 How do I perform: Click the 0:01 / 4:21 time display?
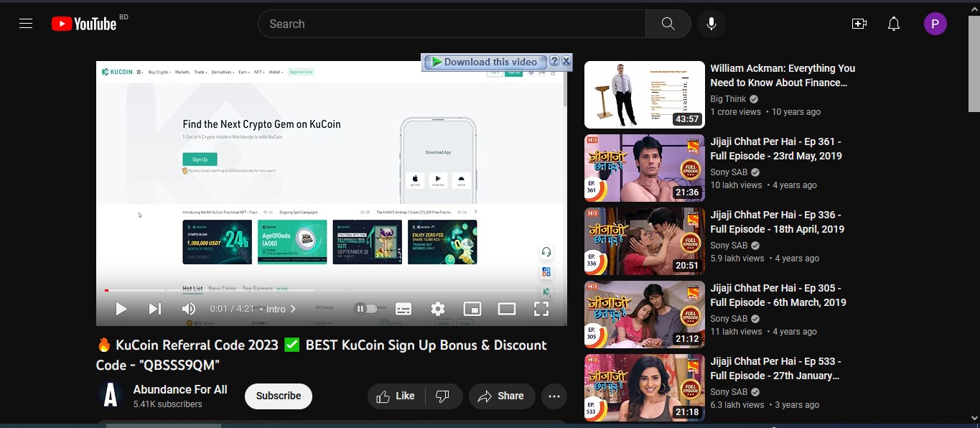[x=233, y=309]
